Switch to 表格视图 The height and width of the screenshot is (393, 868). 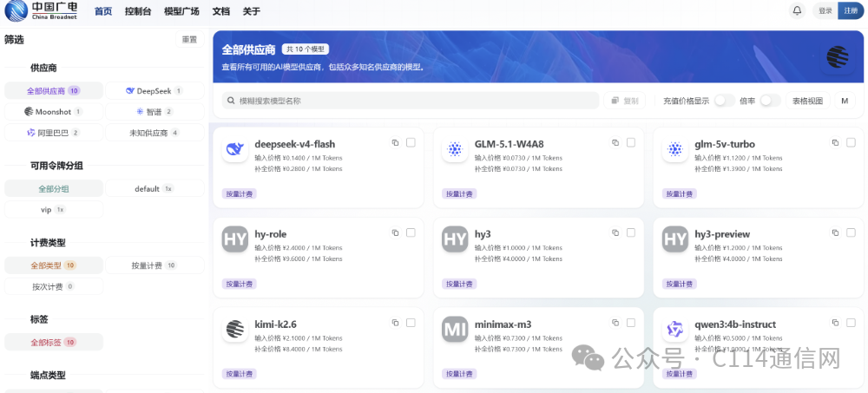[x=807, y=101]
